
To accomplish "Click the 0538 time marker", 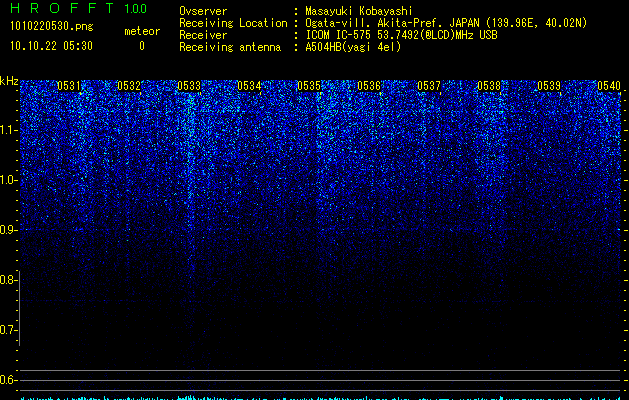I will click(489, 86).
